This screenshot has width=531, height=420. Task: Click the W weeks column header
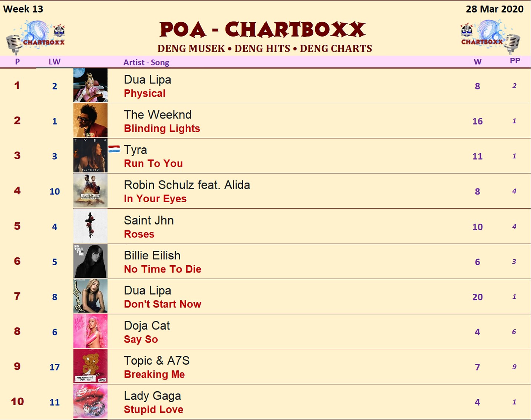tap(478, 62)
